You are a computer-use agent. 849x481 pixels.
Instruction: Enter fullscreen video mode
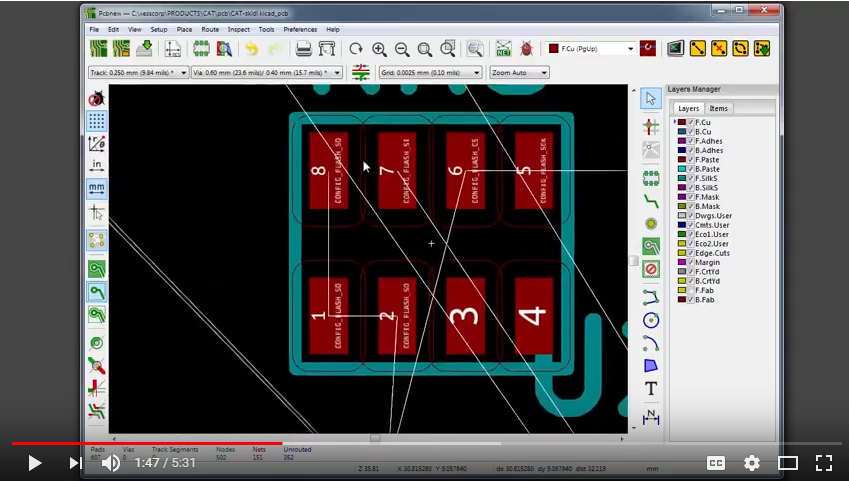click(x=824, y=463)
